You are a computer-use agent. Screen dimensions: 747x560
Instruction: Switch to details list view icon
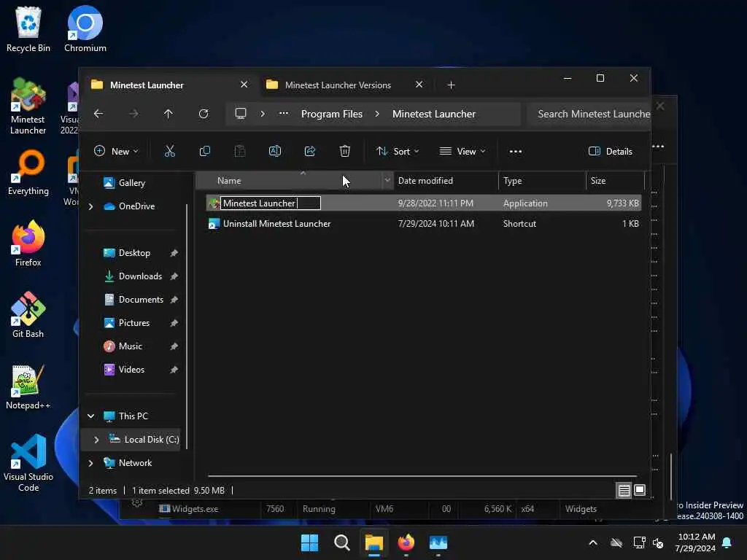pyautogui.click(x=624, y=490)
